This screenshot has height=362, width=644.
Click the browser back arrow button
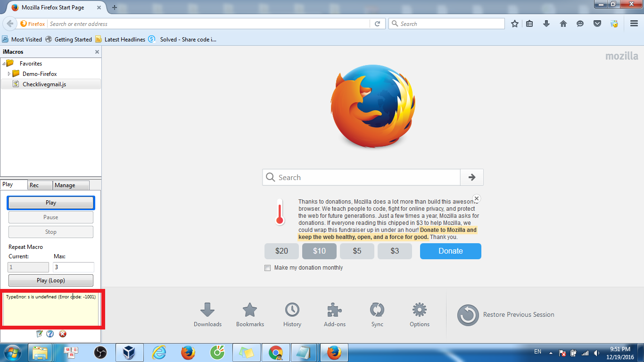pos(10,24)
